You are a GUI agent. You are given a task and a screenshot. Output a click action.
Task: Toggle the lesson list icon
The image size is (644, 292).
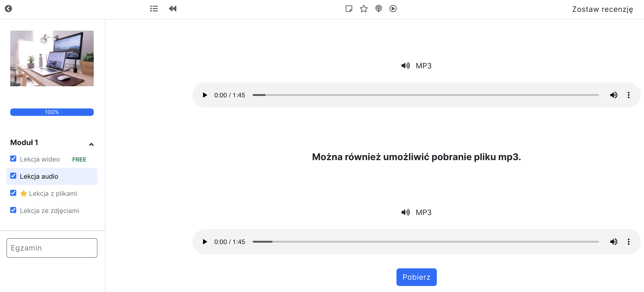click(x=154, y=9)
